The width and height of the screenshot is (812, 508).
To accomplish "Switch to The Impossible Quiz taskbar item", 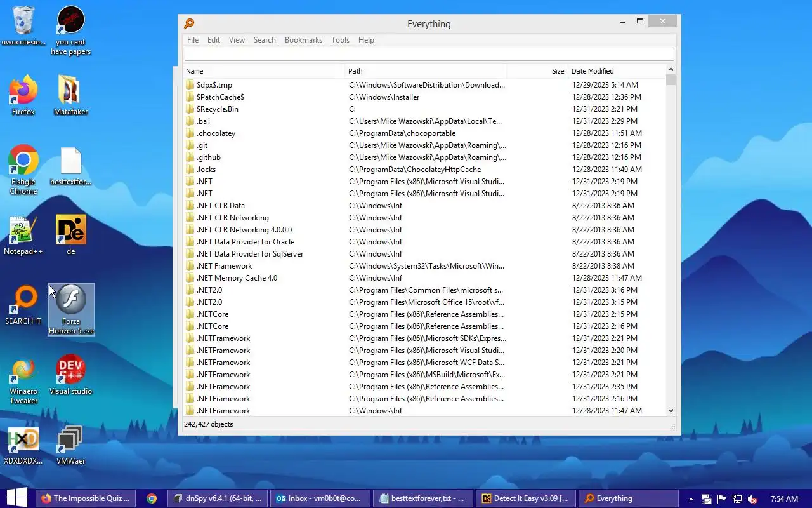I will [x=86, y=498].
